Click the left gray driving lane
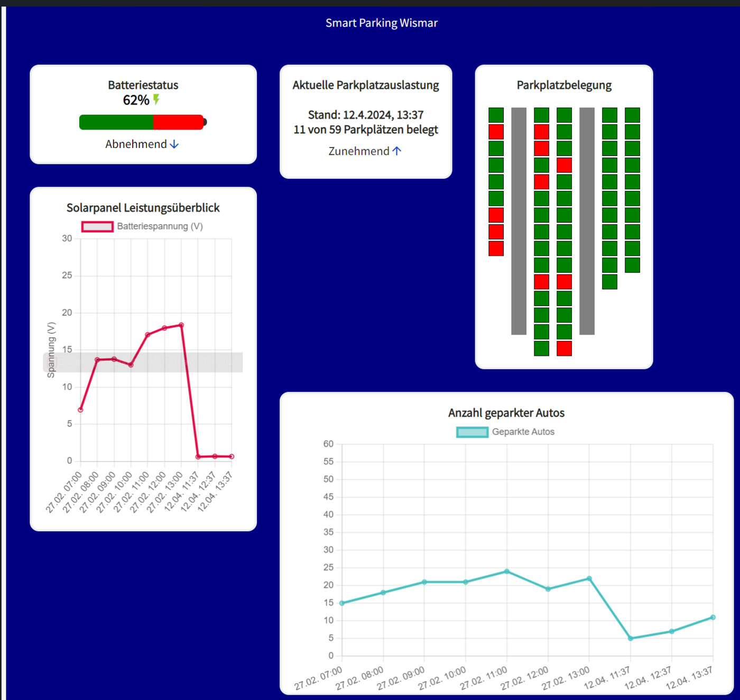Viewport: 740px width, 700px height. [519, 221]
